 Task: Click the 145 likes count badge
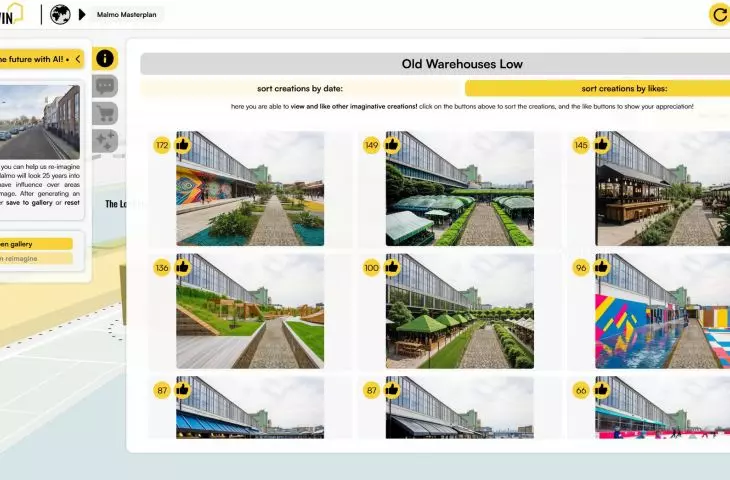581,145
